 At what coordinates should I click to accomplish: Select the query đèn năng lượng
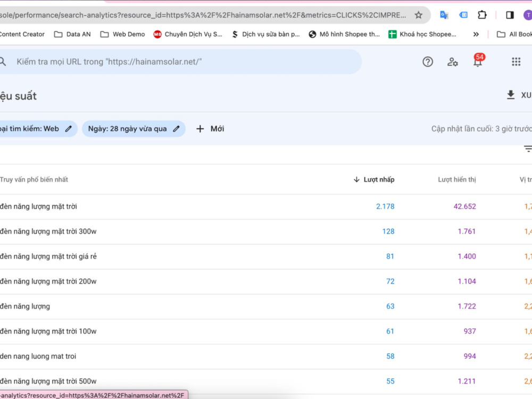click(x=25, y=306)
